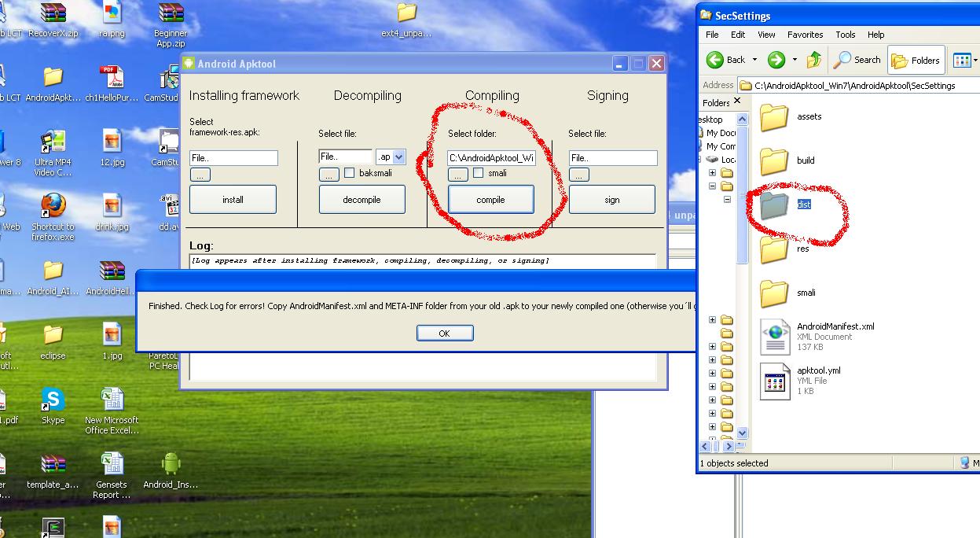The height and width of the screenshot is (538, 980).
Task: Expand the Local Disk node in folder tree
Action: point(700,159)
